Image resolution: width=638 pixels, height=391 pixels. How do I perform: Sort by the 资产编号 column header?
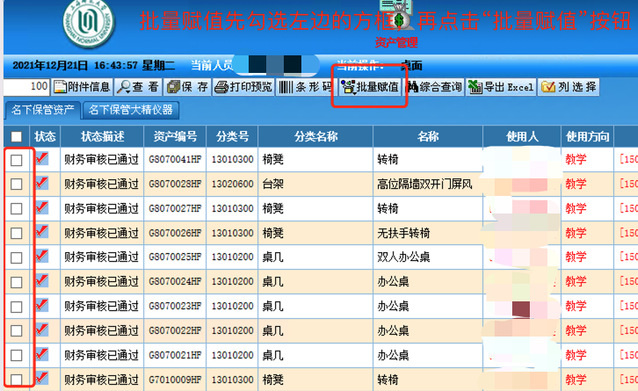coord(175,137)
